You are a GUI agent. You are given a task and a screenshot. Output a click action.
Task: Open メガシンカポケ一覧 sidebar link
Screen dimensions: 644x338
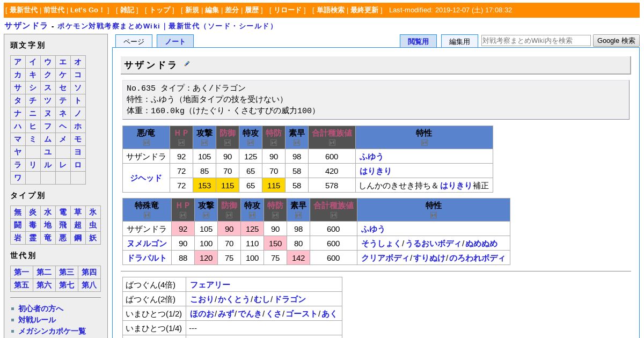pyautogui.click(x=52, y=331)
